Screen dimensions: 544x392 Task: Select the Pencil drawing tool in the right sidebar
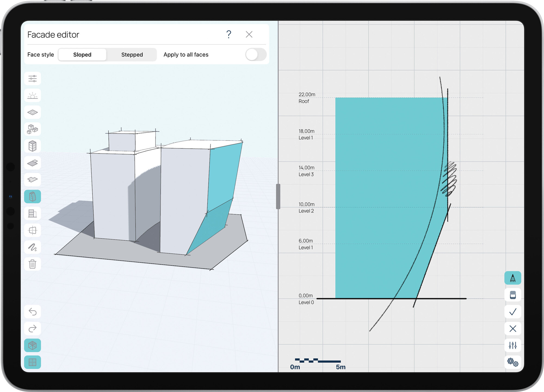click(x=512, y=278)
